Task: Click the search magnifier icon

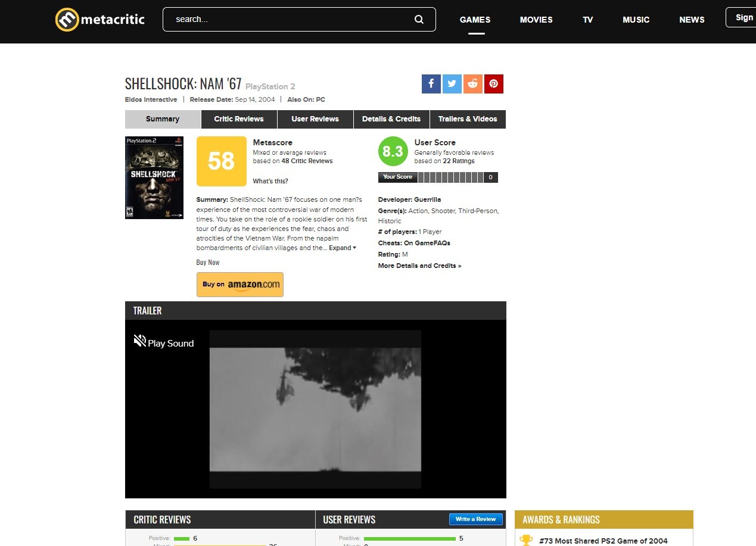Action: point(419,20)
